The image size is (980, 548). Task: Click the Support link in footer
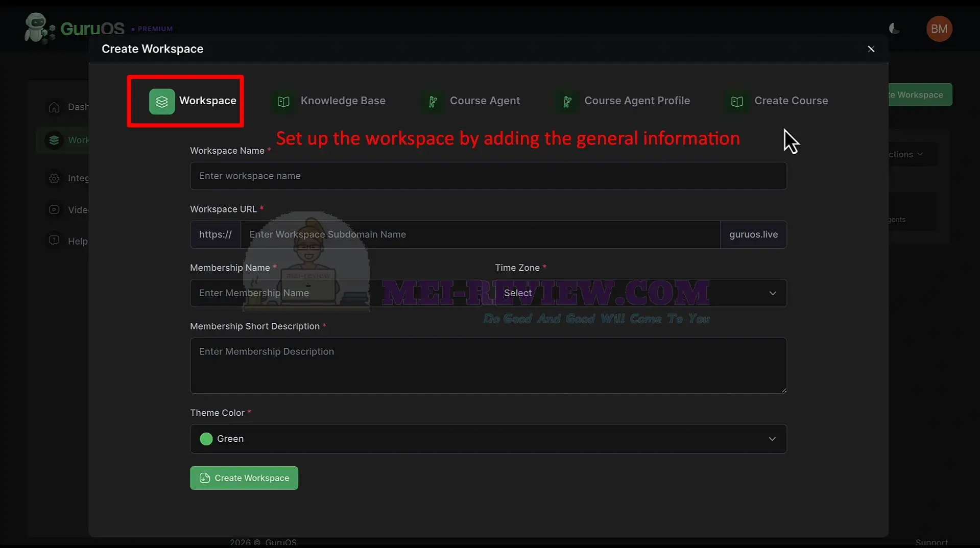(x=931, y=542)
